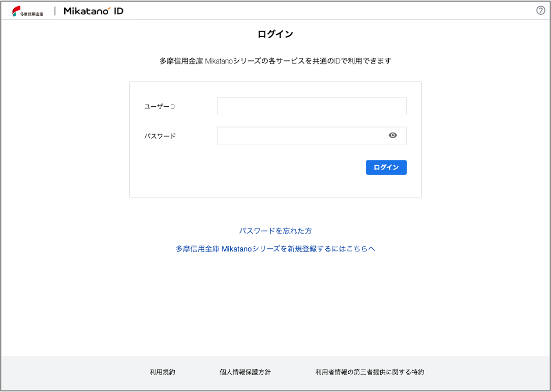Focus the パスワード input field
This screenshot has height=392, width=551.
tap(312, 136)
